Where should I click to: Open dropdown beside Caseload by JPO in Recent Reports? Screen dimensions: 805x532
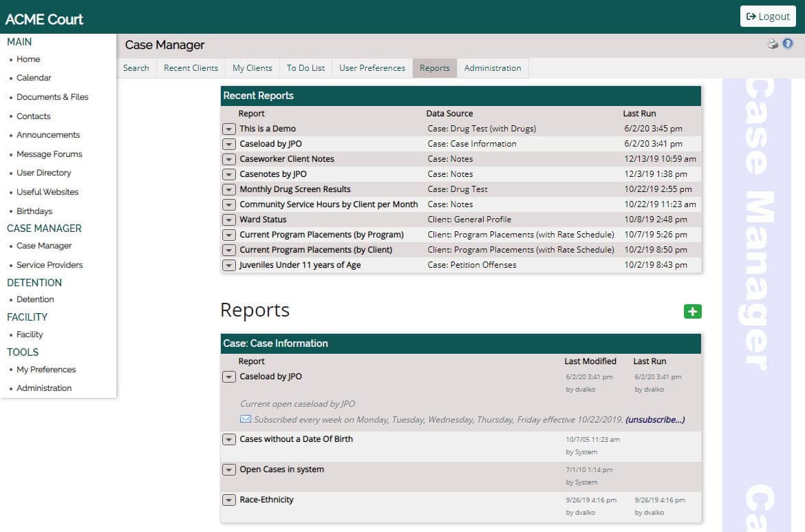click(x=229, y=145)
